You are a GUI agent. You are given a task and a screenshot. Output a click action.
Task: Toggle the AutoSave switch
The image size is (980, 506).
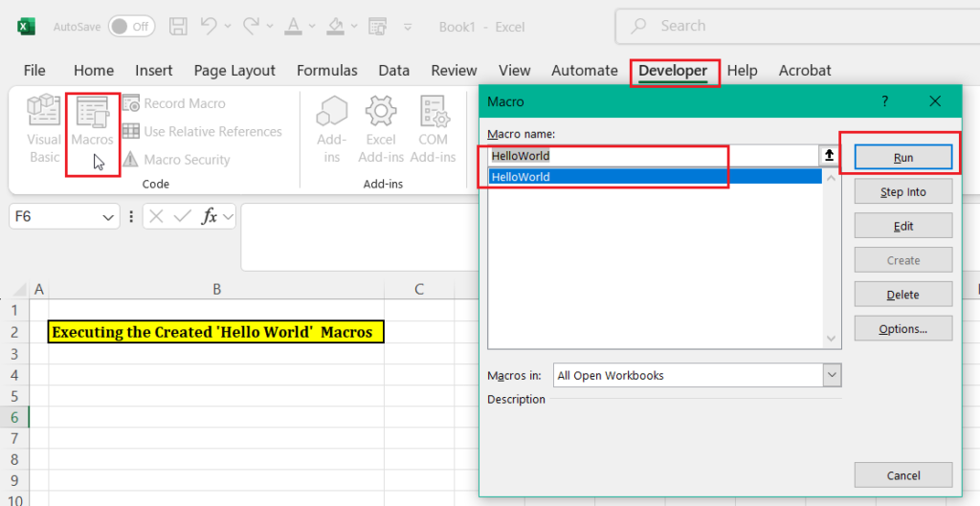[131, 27]
